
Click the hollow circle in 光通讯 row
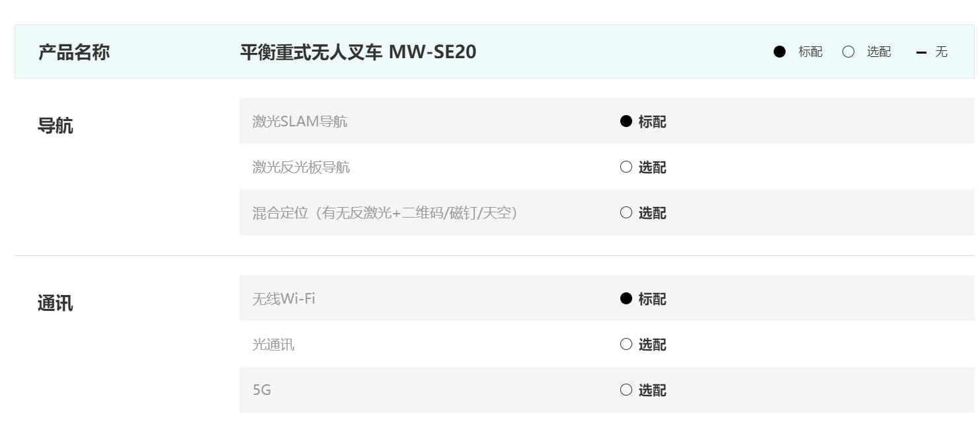pos(626,345)
